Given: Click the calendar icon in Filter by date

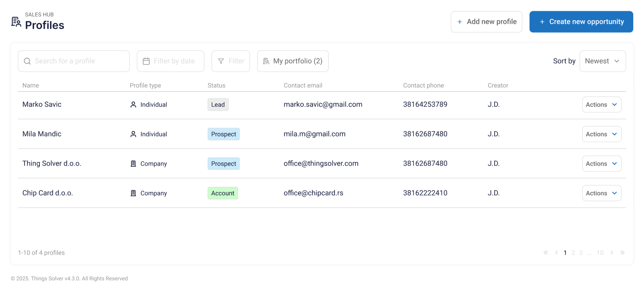Looking at the screenshot, I should pos(146,61).
